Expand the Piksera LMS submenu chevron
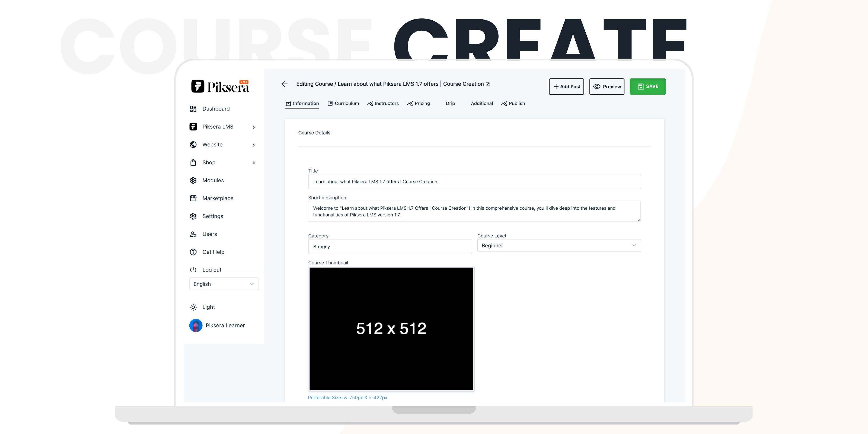This screenshot has width=868, height=434. point(254,127)
